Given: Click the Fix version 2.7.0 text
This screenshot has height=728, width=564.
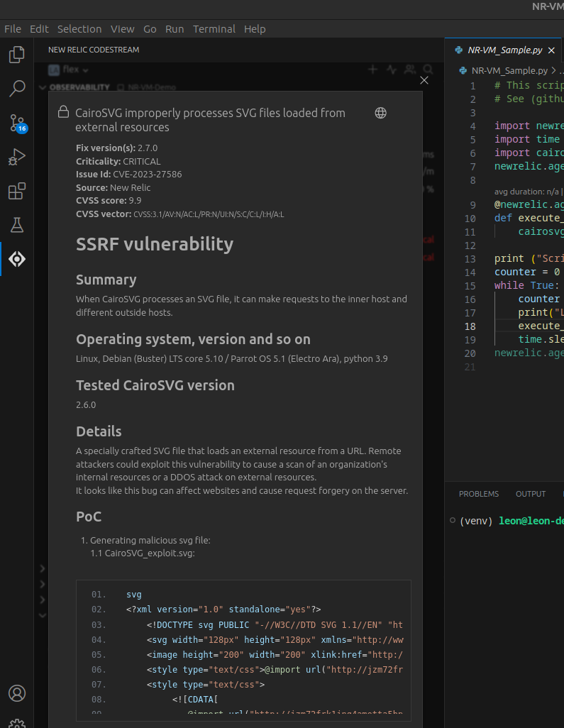Looking at the screenshot, I should point(116,148).
